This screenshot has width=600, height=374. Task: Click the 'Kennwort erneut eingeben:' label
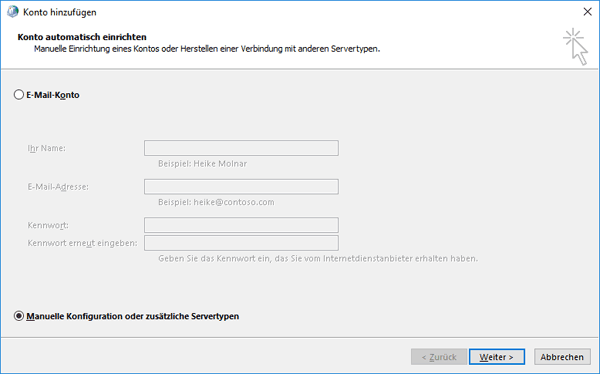click(82, 243)
